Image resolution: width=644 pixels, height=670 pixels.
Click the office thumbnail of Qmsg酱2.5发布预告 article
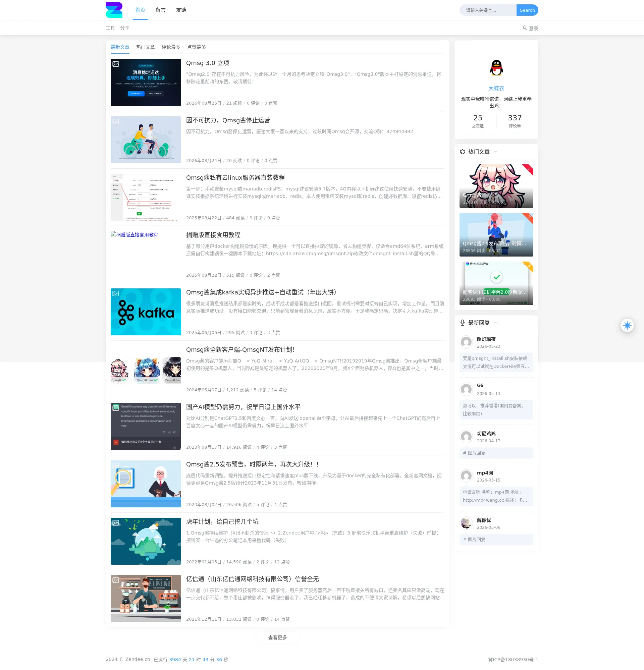(x=146, y=484)
